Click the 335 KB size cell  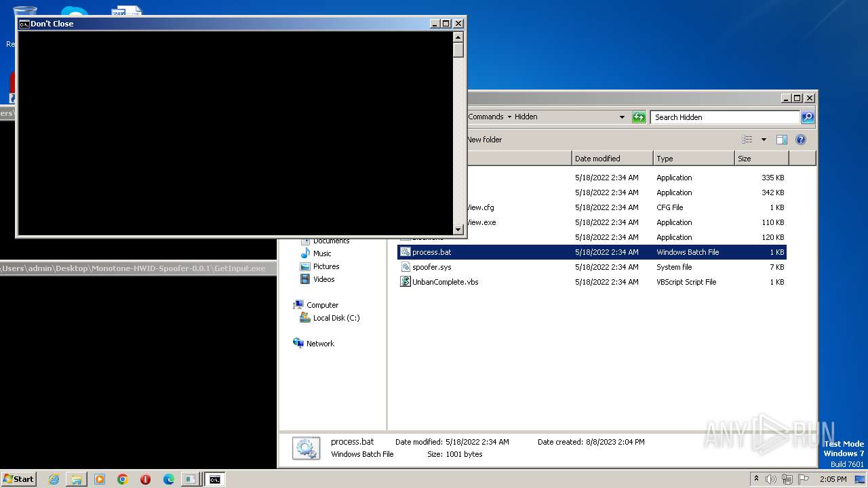pos(772,178)
